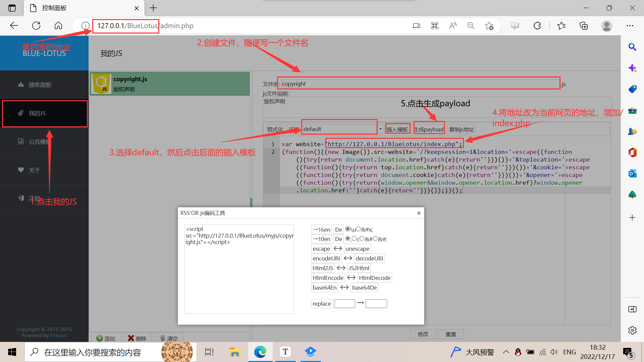The height and width of the screenshot is (362, 644).
Task: Click the 删除 delete button
Action: pos(137,338)
